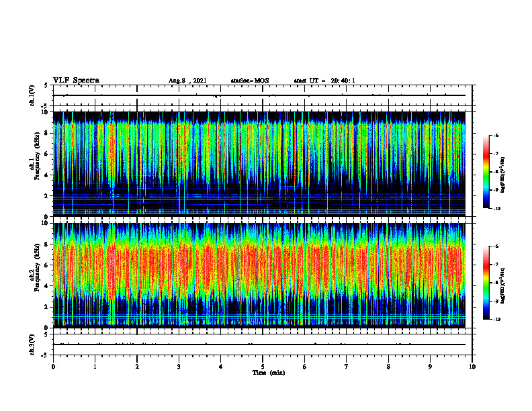Click time axis tick label "2"
532x411 pixels.
137,367
